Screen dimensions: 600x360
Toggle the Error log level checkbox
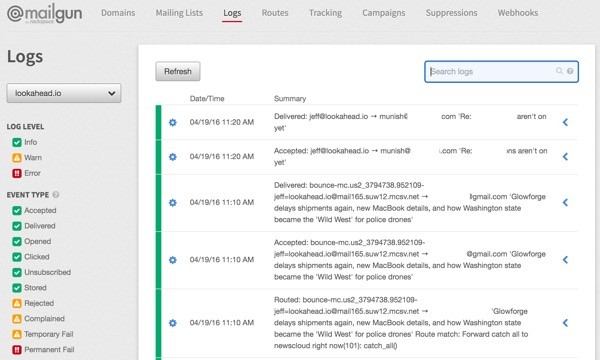pos(17,173)
